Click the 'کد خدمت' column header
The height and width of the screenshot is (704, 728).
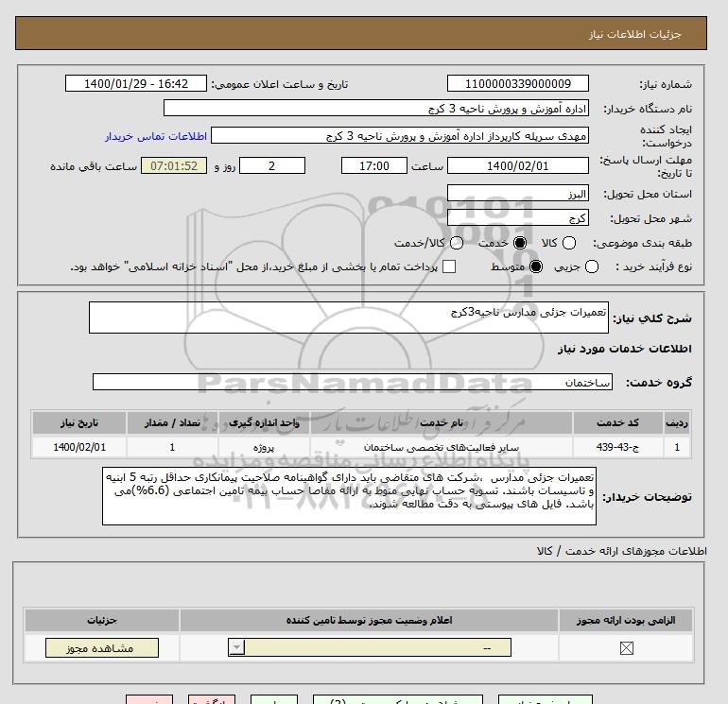coord(618,422)
